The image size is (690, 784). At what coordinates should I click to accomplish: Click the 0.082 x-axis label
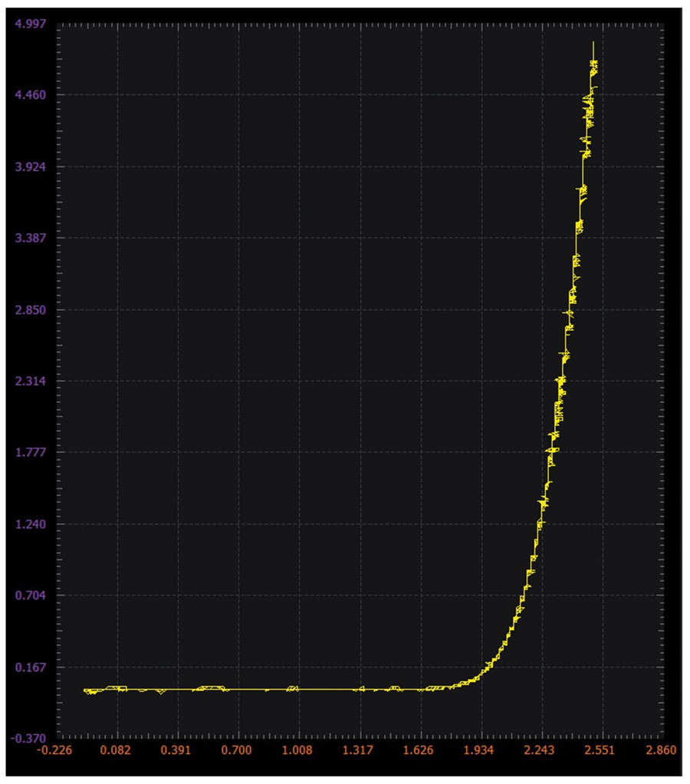coord(115,750)
